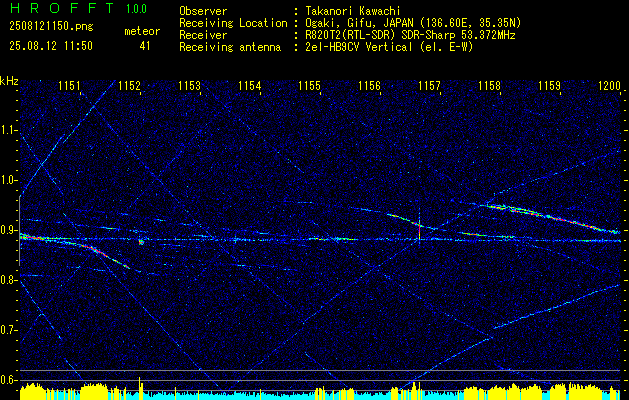Click the 1.0 kHz frequency label
The height and width of the screenshot is (400, 629).
coord(8,180)
